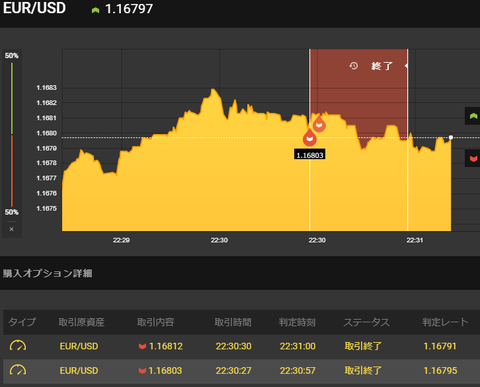Click the red LOW arrow button
This screenshot has height=387, width=480.
coord(473,158)
